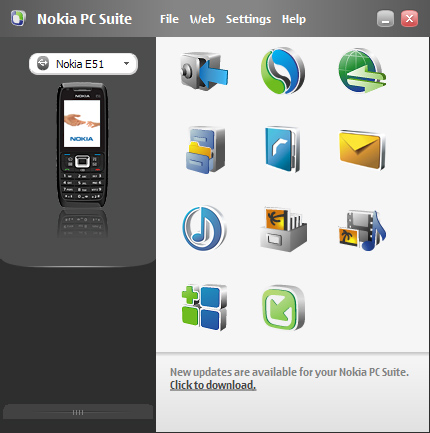Click the connection icon beside Nokia E51
430x433 pixels.
(x=43, y=63)
